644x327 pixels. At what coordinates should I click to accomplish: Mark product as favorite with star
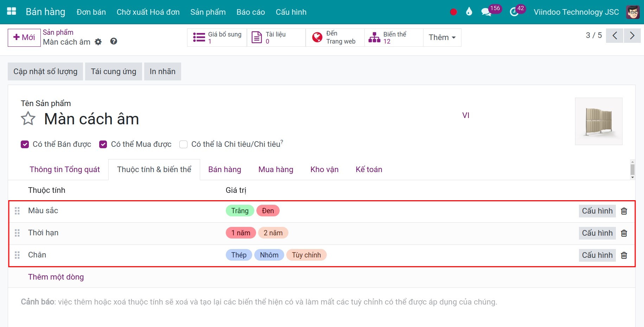click(x=28, y=119)
